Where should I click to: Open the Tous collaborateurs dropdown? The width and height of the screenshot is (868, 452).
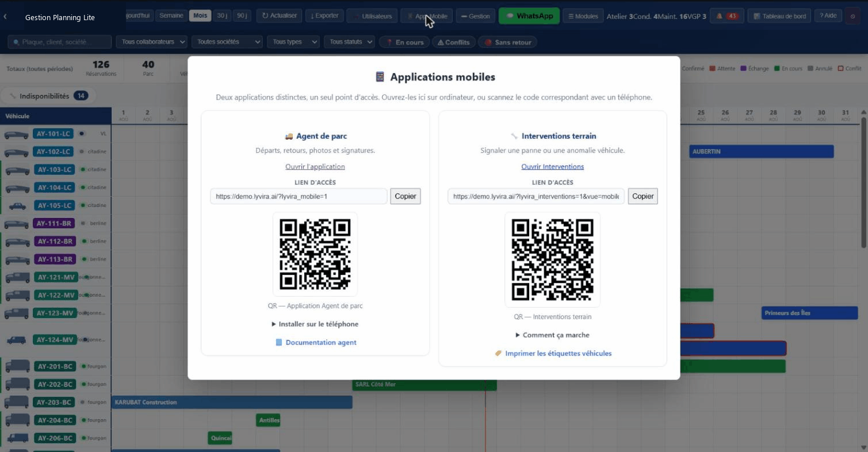[152, 42]
